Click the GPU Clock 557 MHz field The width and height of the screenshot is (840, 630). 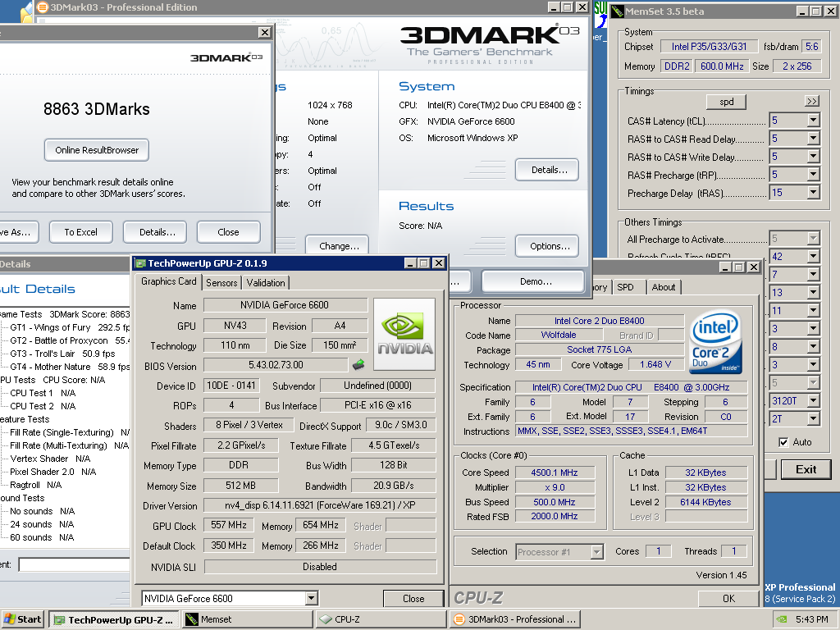point(229,525)
